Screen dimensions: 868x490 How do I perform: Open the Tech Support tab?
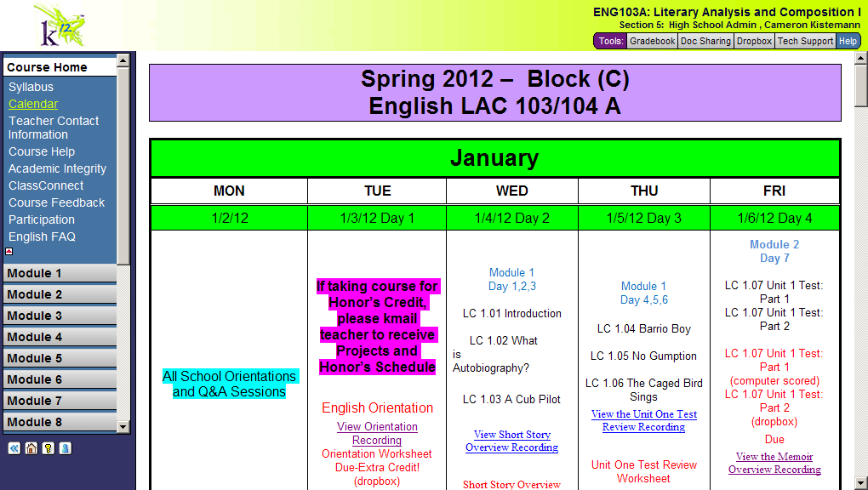[x=805, y=41]
